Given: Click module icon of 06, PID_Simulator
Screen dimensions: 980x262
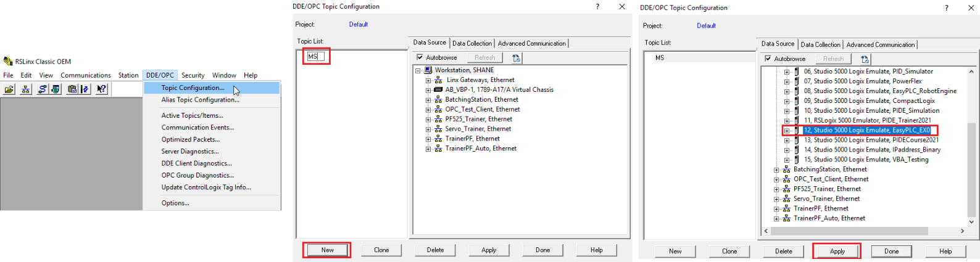Looking at the screenshot, I should (x=797, y=72).
